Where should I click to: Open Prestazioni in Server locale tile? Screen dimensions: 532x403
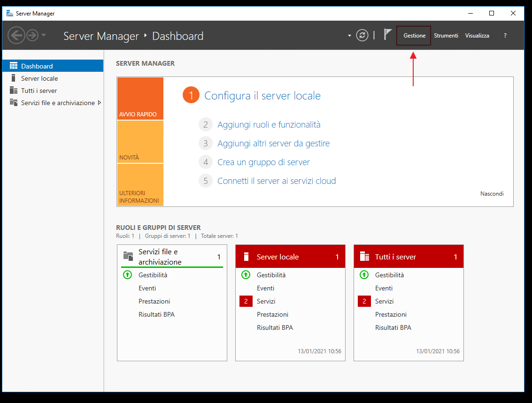click(x=272, y=314)
